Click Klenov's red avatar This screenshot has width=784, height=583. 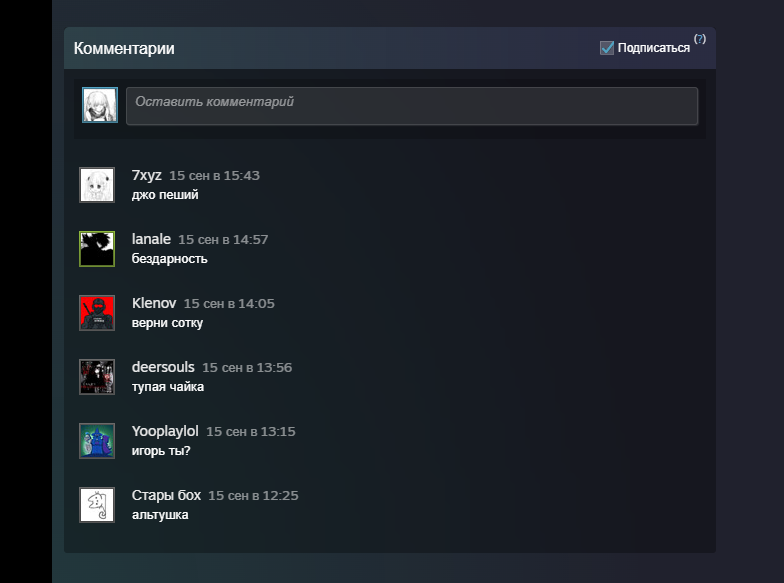coord(97,313)
